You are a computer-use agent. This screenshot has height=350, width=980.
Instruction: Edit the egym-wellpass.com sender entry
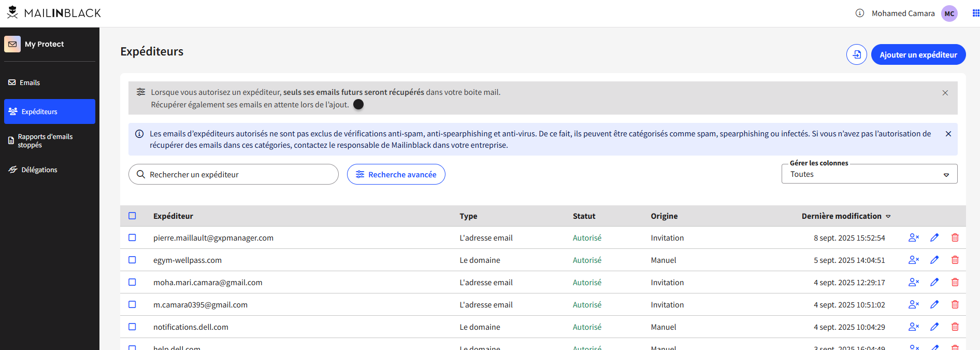click(934, 260)
